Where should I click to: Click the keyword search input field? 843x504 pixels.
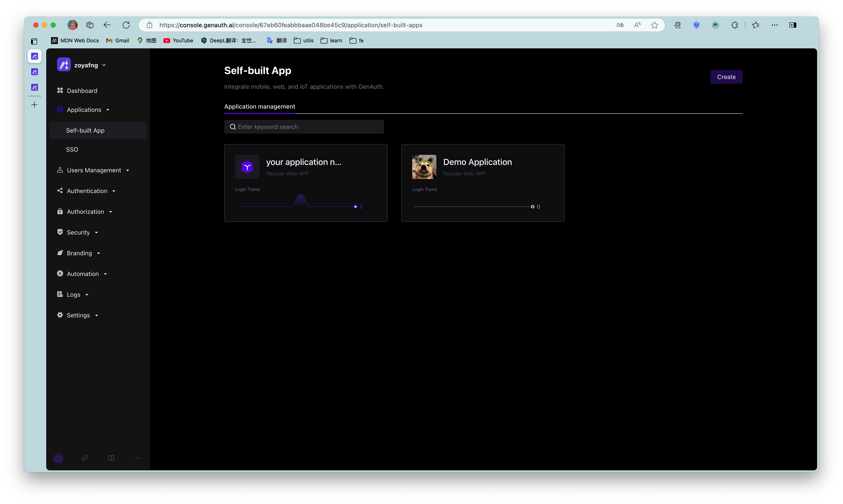(x=304, y=127)
